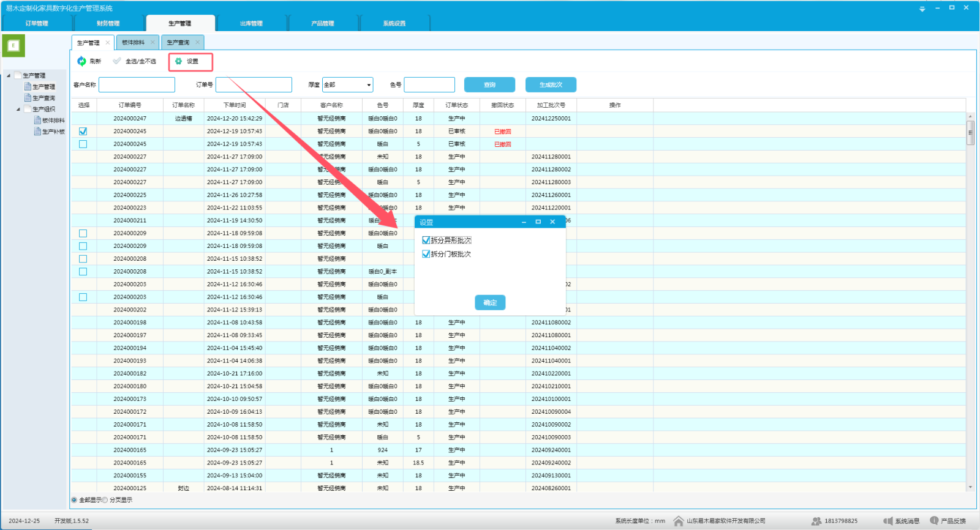This screenshot has width=980, height=530.
Task: Click the 全选/全不选 checkmark icon
Action: tap(117, 61)
